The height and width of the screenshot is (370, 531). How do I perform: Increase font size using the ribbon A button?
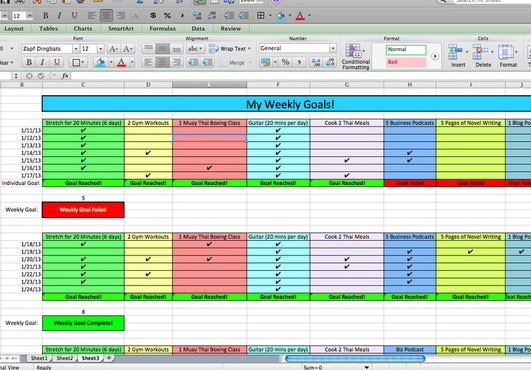click(113, 49)
